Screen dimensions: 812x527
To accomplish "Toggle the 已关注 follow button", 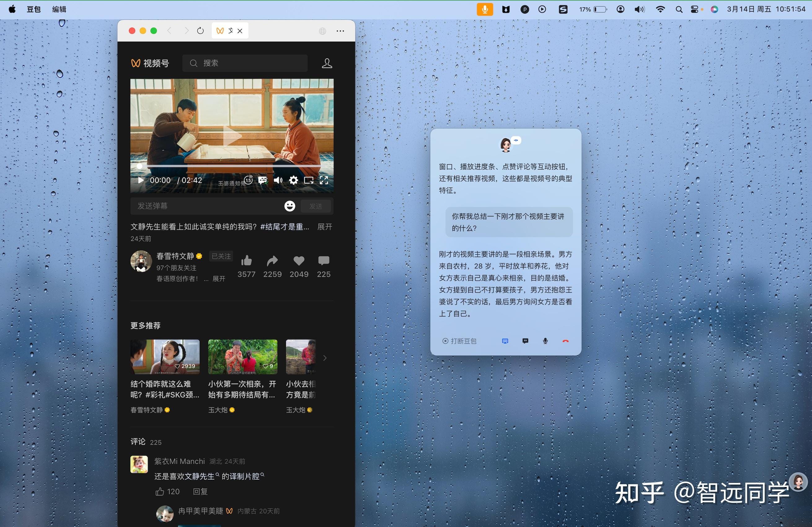I will tap(221, 256).
